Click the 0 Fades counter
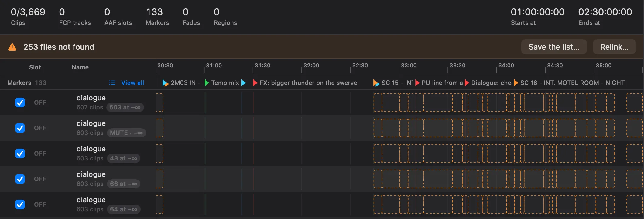Screen dimensions: 644x219 pyautogui.click(x=191, y=17)
